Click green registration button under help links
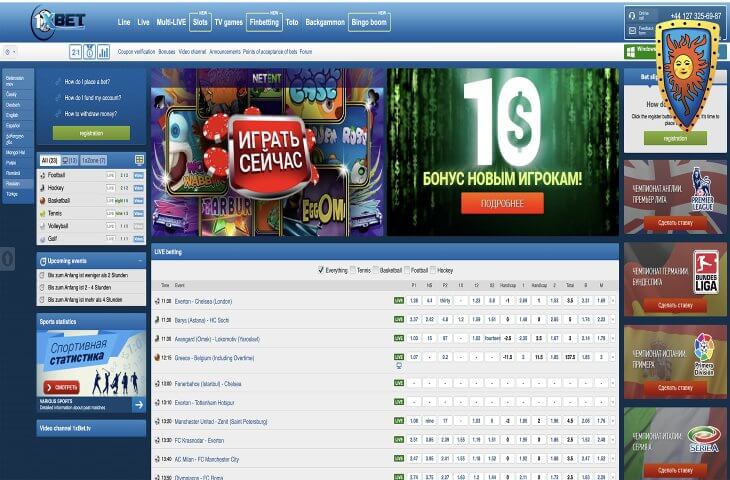Viewport: 730px width, 480px height. coord(91,133)
